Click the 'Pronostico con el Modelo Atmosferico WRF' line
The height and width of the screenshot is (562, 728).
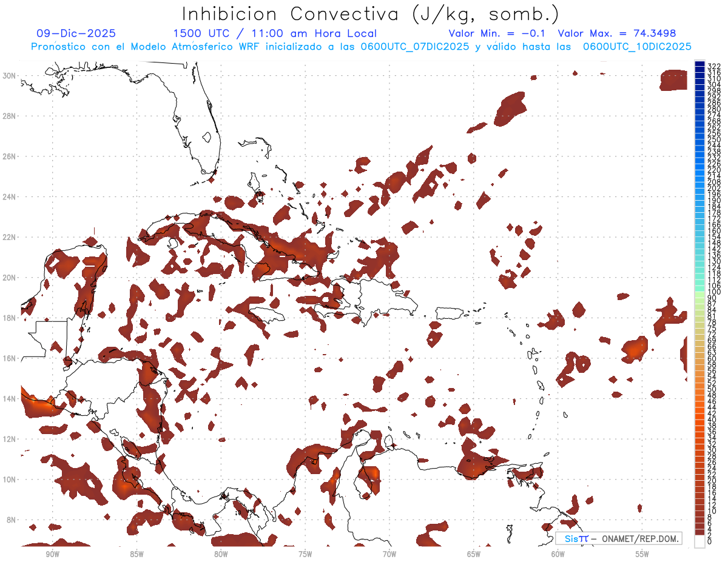tap(361, 47)
